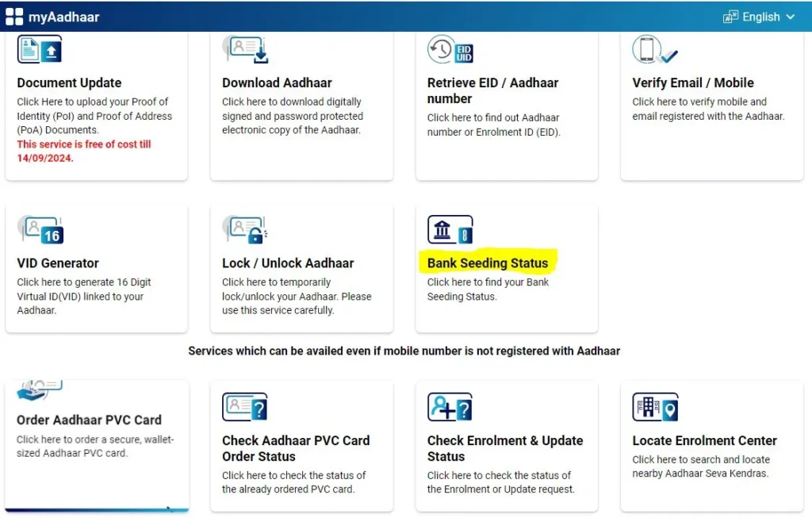The width and height of the screenshot is (812, 518).
Task: Open the VID Generator 16 icon
Action: coord(40,229)
